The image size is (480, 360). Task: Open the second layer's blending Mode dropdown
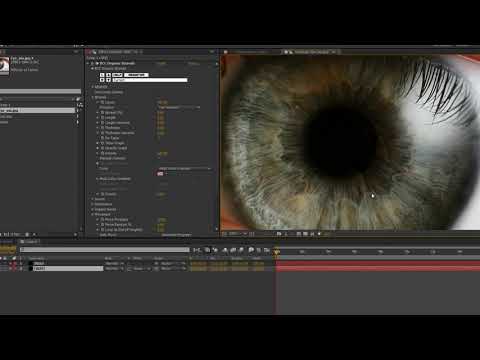(x=114, y=268)
